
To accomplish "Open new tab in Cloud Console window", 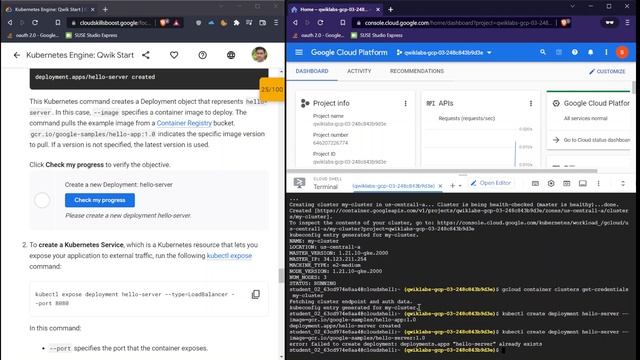I will coord(391,9).
